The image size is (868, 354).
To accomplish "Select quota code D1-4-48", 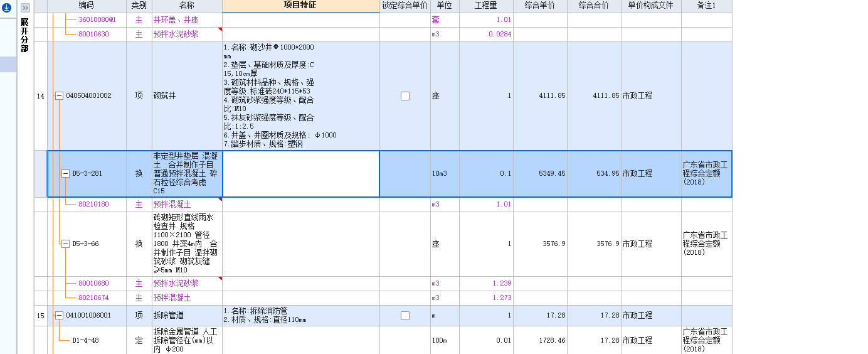I will click(86, 341).
